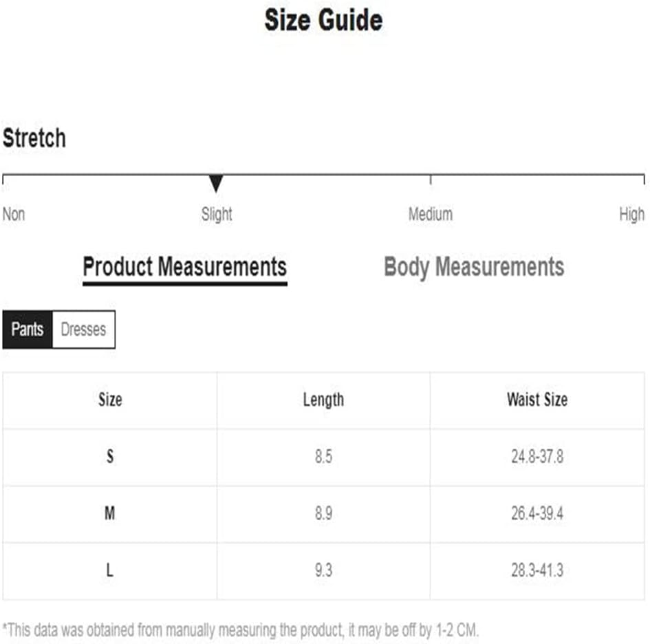Screen dimensions: 650x644
Task: Click the High stretch label
Action: (x=631, y=214)
